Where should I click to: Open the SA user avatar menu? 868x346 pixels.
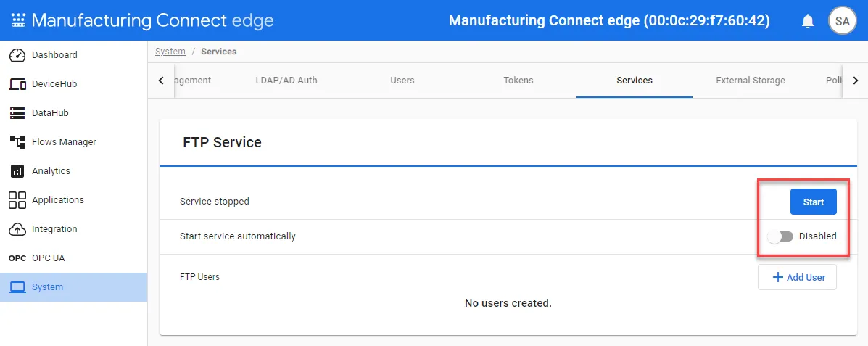(842, 21)
